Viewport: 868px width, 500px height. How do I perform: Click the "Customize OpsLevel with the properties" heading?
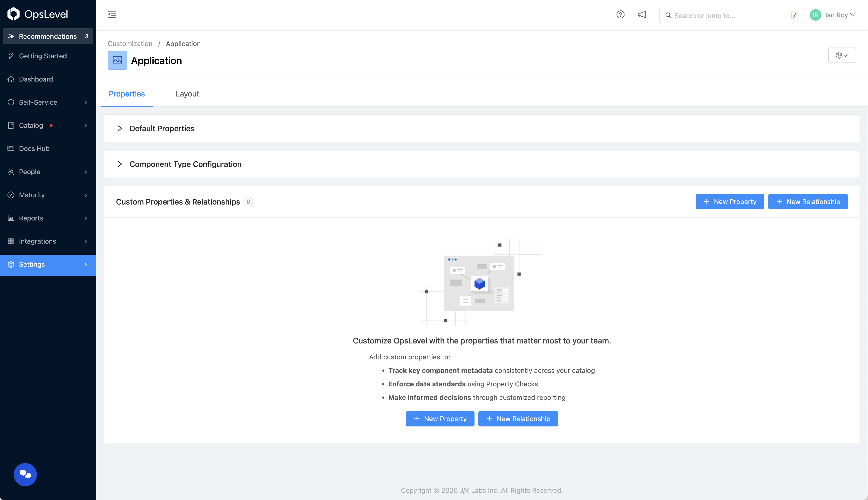(x=482, y=341)
